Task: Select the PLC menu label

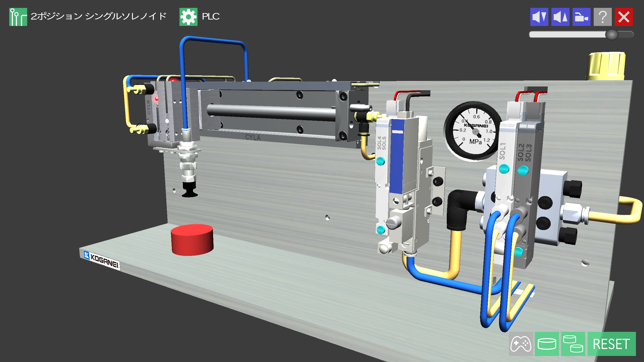Action: tap(211, 17)
